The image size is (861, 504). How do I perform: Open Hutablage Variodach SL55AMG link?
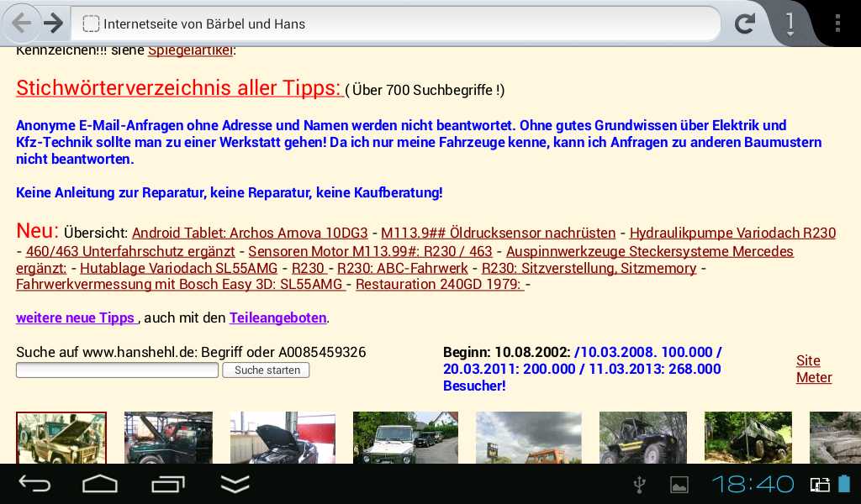click(178, 268)
